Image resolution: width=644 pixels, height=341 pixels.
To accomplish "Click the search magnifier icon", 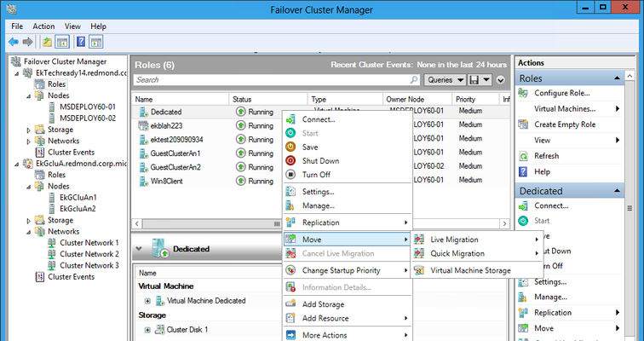I will click(414, 79).
